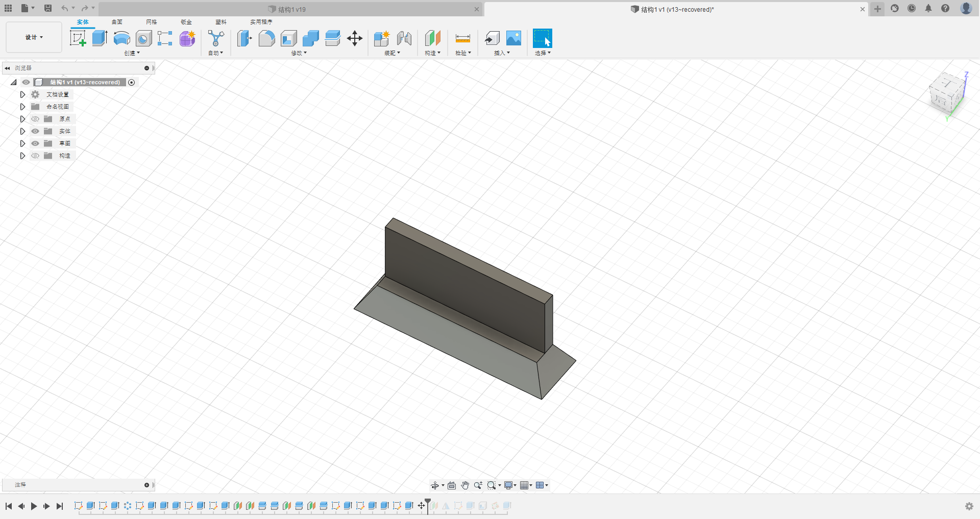The height and width of the screenshot is (519, 980).
Task: Select the Fillet tool
Action: pos(266,38)
